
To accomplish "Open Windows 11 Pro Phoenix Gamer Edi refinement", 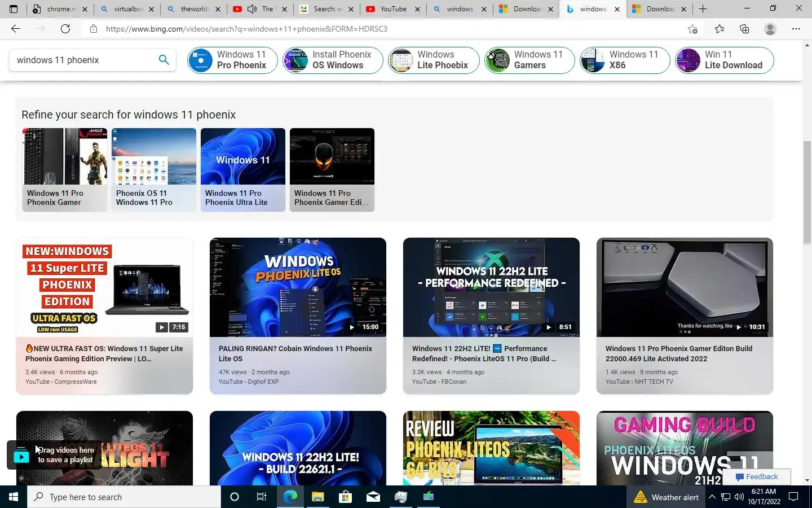I will pos(332,170).
